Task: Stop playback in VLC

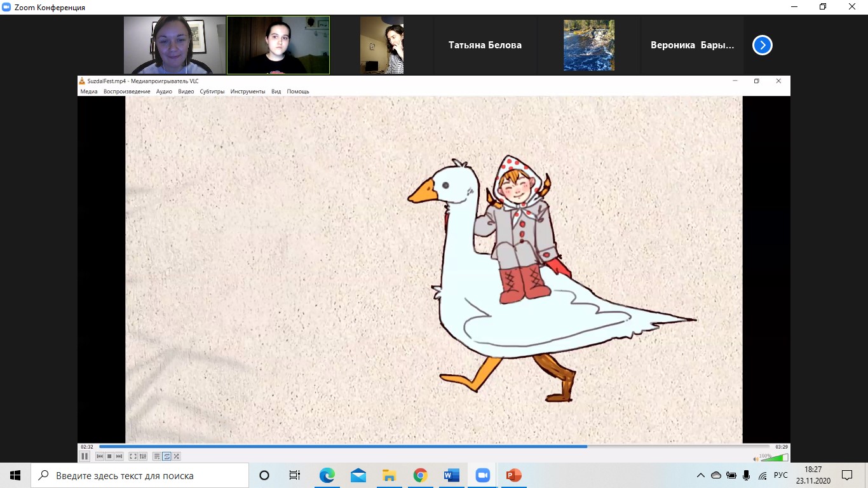Action: point(109,456)
